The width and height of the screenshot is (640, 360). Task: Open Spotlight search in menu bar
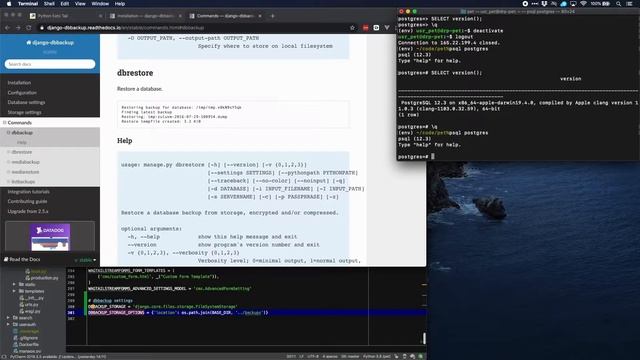click(619, 4)
